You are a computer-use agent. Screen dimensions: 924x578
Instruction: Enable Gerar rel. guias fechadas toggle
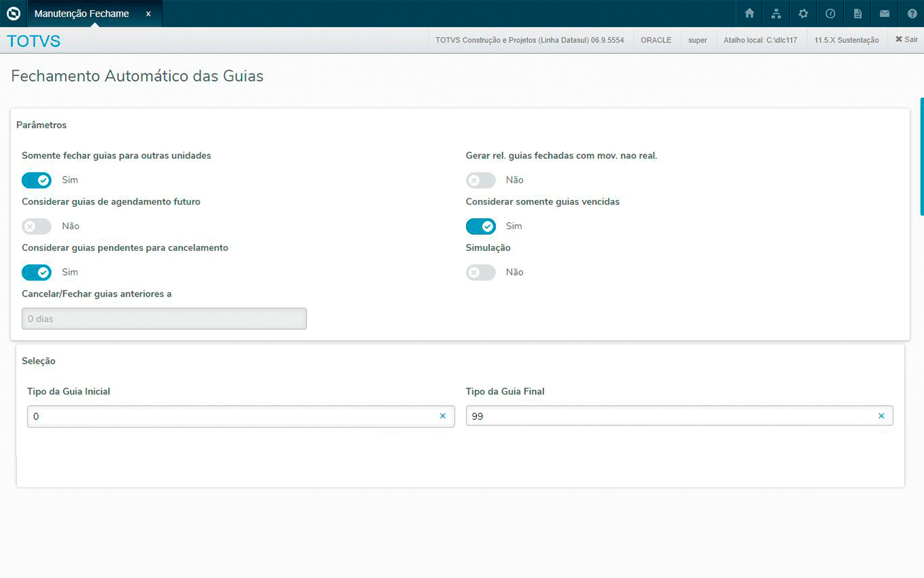480,180
